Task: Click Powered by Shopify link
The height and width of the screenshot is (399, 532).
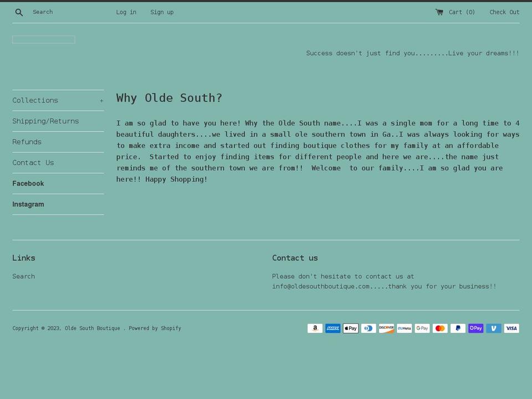Action: [155, 328]
